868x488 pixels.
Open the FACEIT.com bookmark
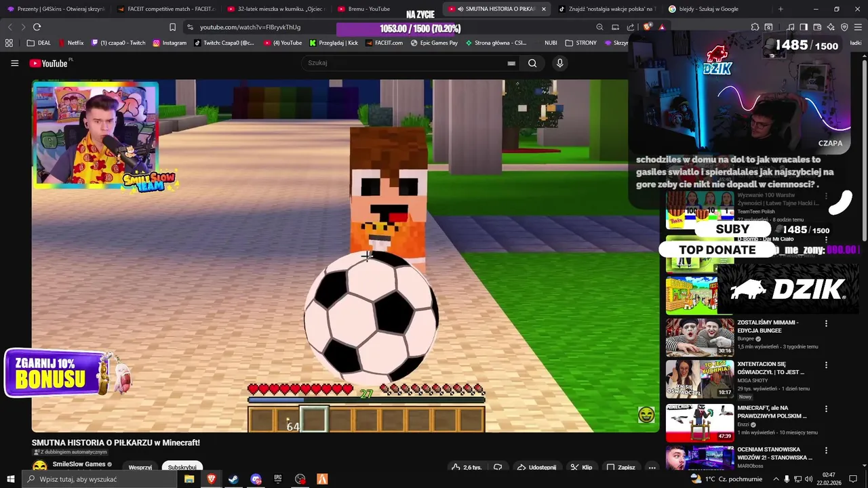pos(383,43)
